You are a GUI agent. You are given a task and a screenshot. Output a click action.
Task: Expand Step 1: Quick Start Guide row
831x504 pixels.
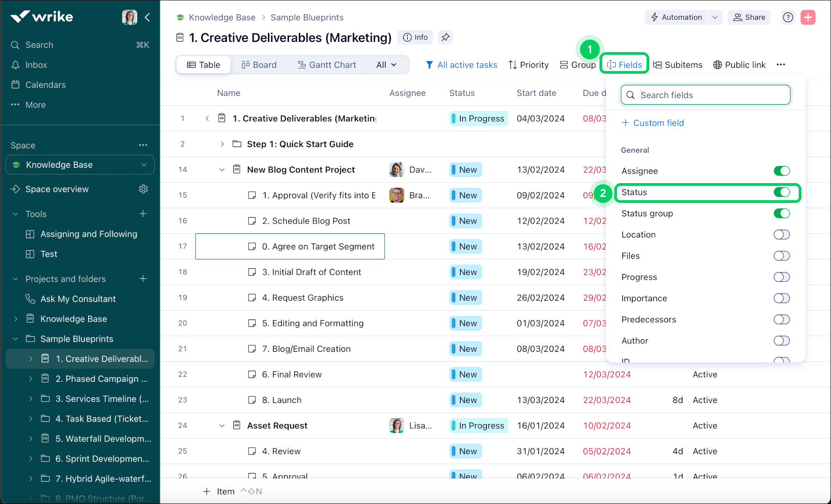coord(222,144)
